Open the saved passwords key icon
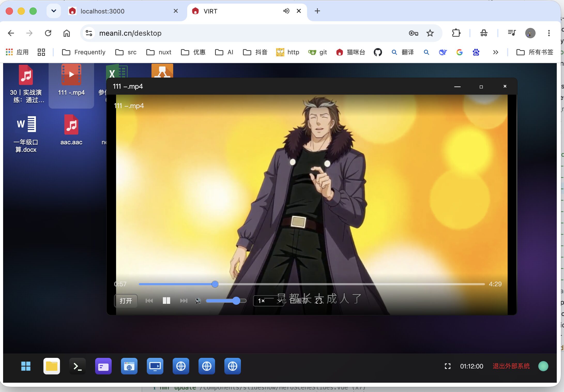Viewport: 564px width, 392px height. [x=414, y=33]
